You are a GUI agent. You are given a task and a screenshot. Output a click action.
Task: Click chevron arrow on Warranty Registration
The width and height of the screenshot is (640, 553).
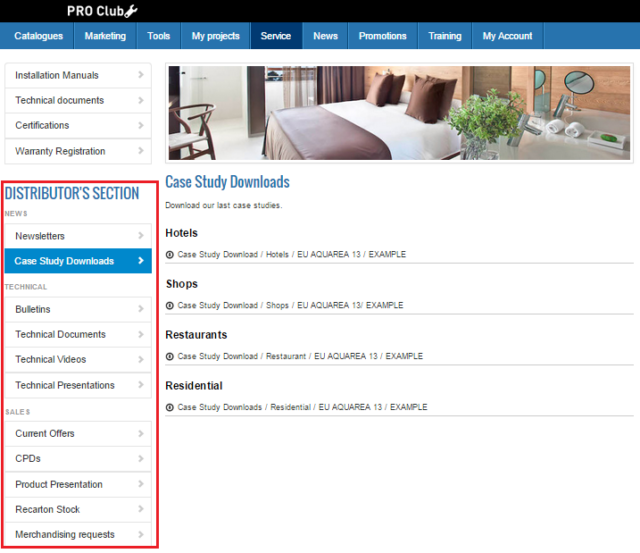click(x=141, y=151)
